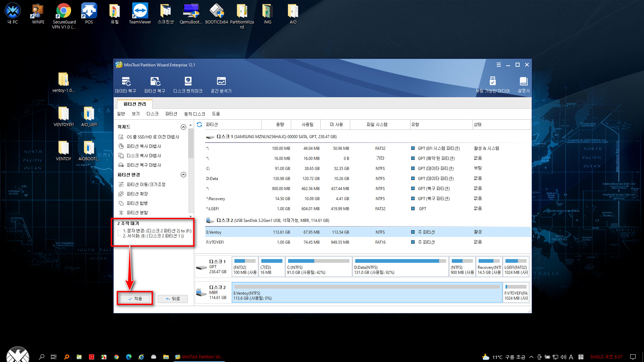The height and width of the screenshot is (362, 644).
Task: Select the *:LGEFI partition row
Action: (368, 208)
